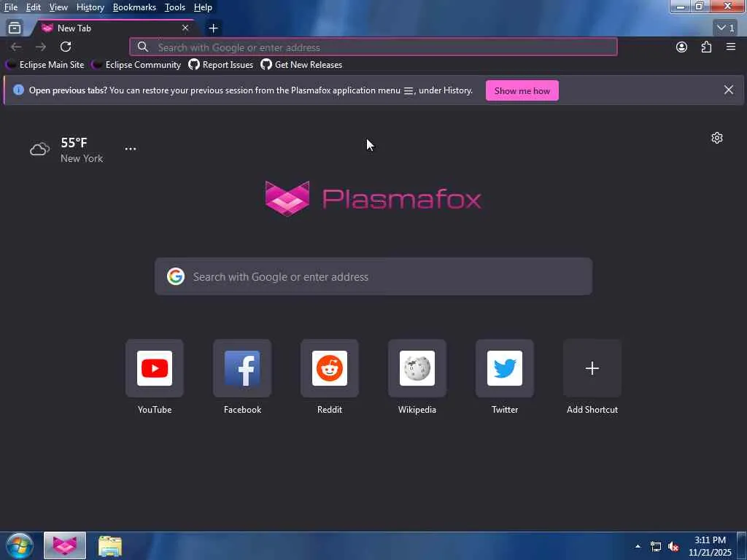747x560 pixels.
Task: Open the Bookmarks menu
Action: point(134,7)
